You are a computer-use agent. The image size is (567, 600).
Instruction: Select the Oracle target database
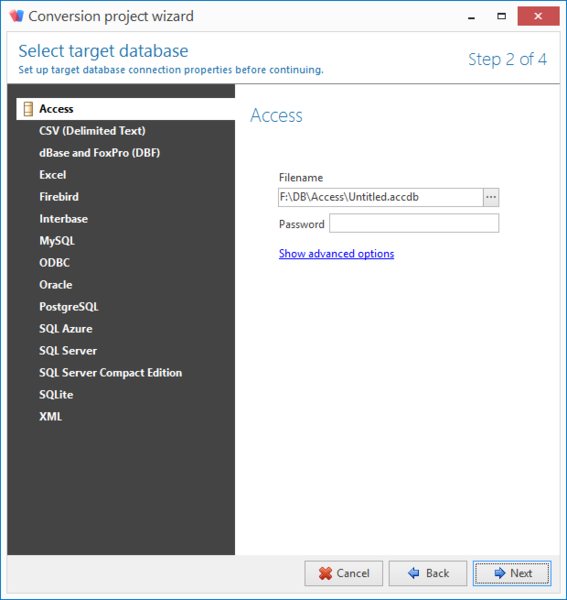click(x=56, y=285)
